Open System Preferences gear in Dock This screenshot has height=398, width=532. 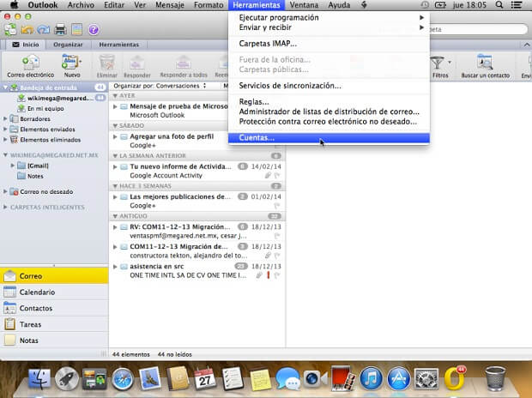426,378
